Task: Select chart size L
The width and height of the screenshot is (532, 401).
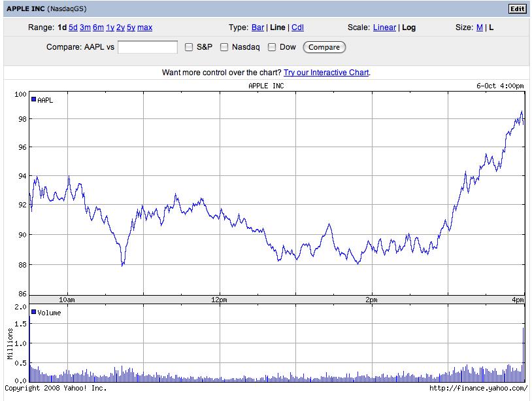Action: 491,27
